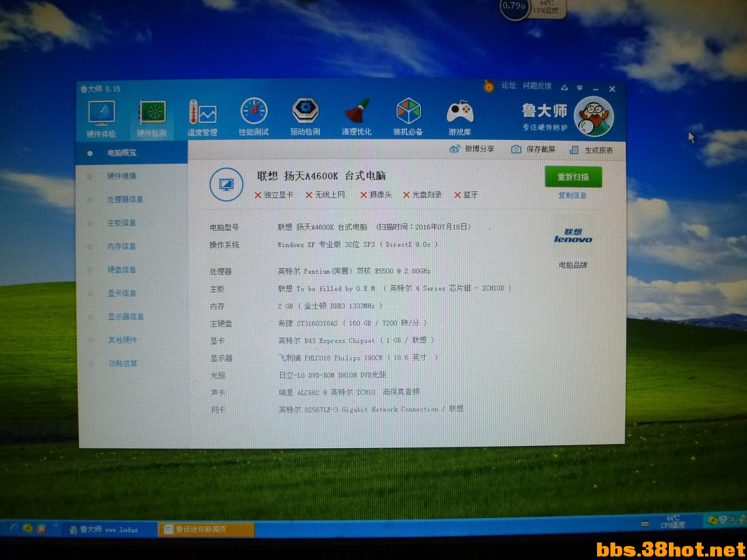The height and width of the screenshot is (560, 747).
Task: Click the 0.79G floating memory widget
Action: (x=514, y=7)
